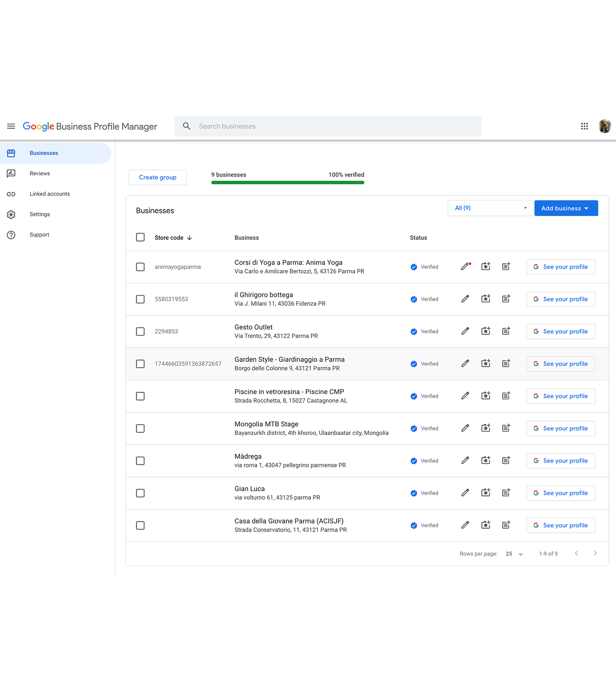See your profile for Corsi di Yoga
The image size is (616, 692).
(561, 267)
